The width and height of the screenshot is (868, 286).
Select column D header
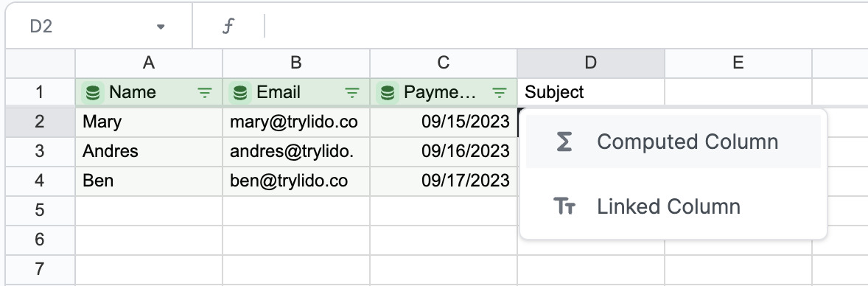pyautogui.click(x=591, y=63)
